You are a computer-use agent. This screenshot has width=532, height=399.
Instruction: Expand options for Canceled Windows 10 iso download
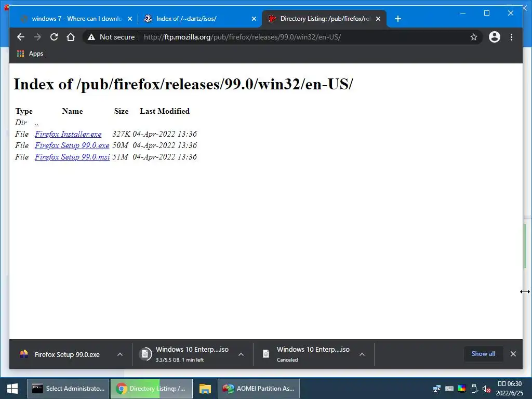click(x=362, y=354)
